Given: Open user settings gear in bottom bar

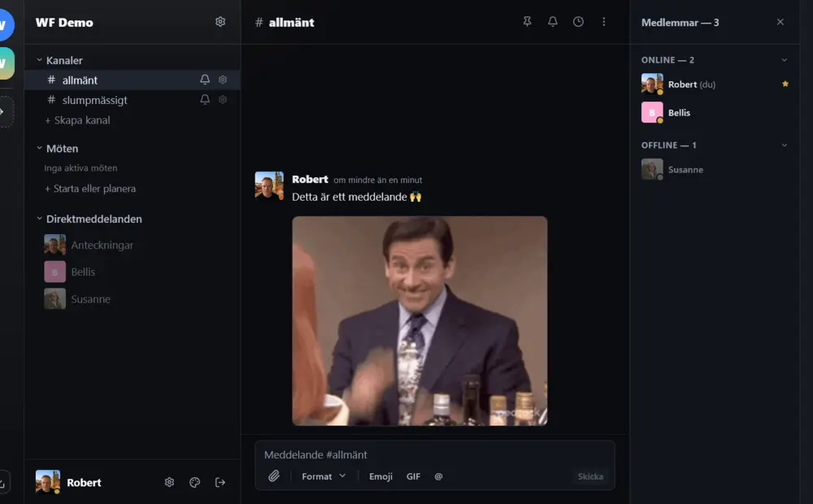Looking at the screenshot, I should coord(169,482).
